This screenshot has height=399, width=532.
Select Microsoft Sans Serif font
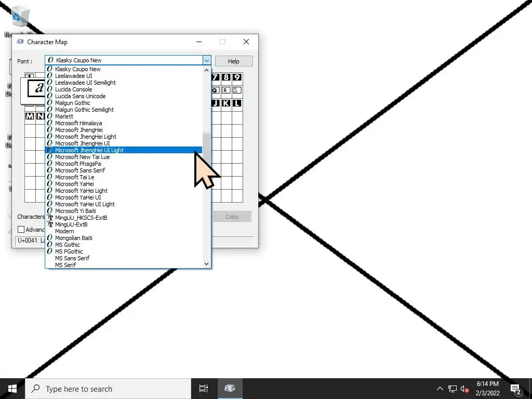click(x=124, y=170)
